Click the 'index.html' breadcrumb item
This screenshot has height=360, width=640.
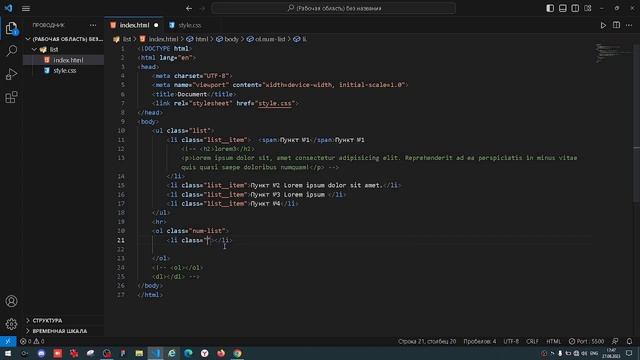(163, 39)
